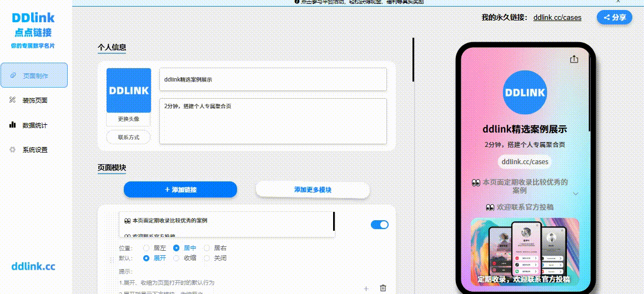Click the chain-link icon beside 页面制作

pyautogui.click(x=12, y=75)
